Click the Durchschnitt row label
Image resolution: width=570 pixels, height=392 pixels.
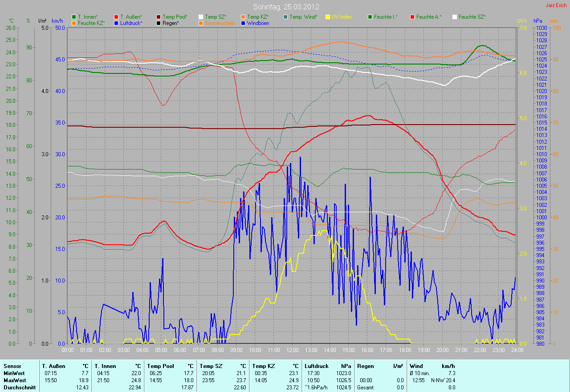(18, 388)
